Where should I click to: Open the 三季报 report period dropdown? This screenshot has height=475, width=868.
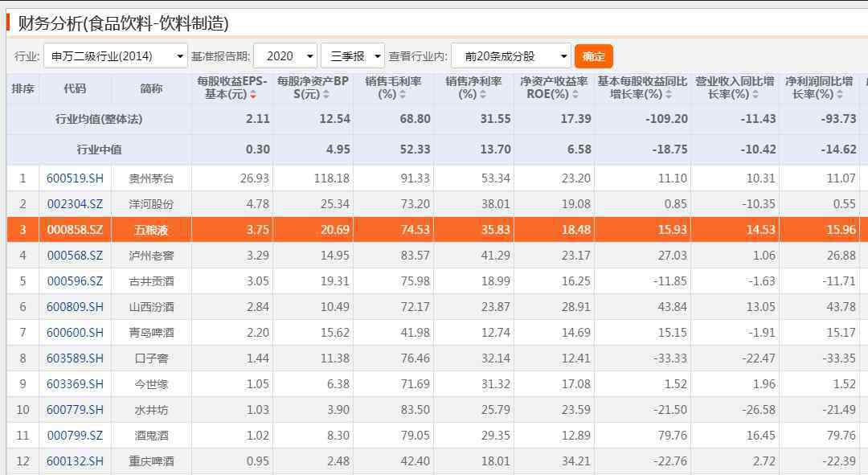coord(352,56)
